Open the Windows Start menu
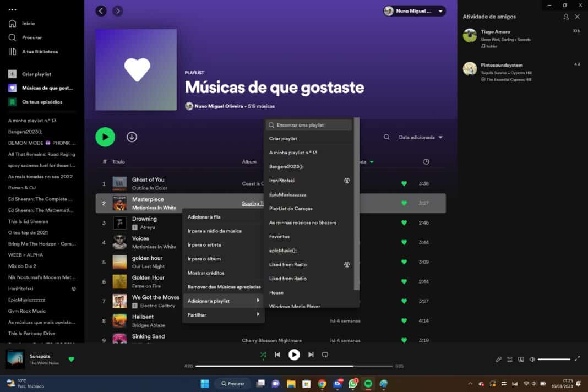The height and width of the screenshot is (392, 588). click(x=205, y=383)
